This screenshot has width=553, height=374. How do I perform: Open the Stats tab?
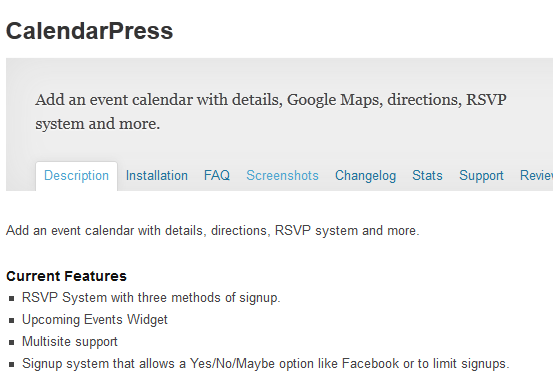click(427, 175)
